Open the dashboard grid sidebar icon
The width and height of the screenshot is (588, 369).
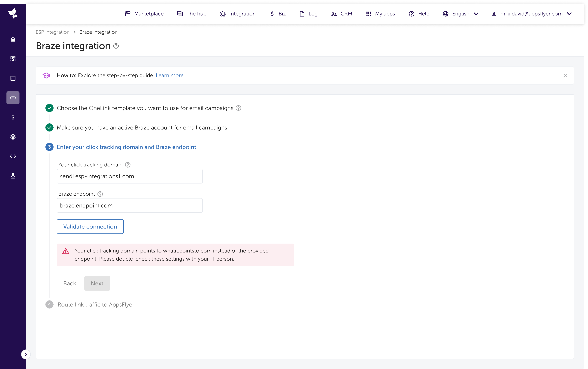pos(13,59)
